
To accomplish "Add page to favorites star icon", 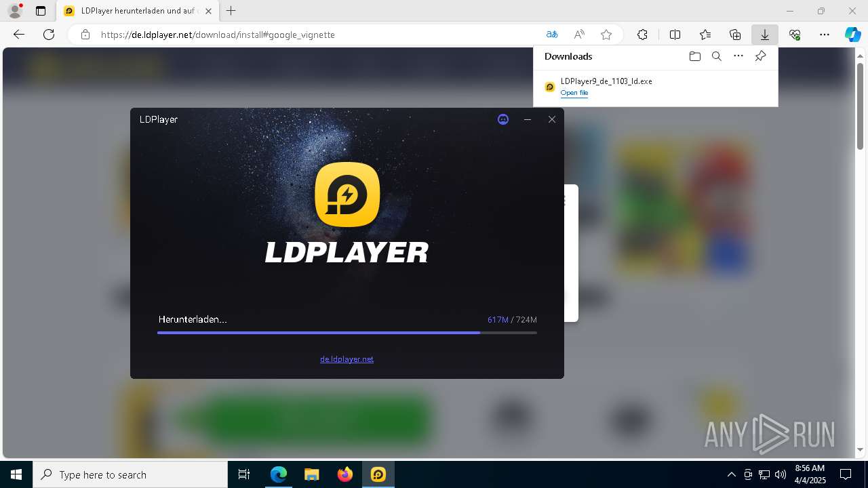I will click(x=606, y=35).
